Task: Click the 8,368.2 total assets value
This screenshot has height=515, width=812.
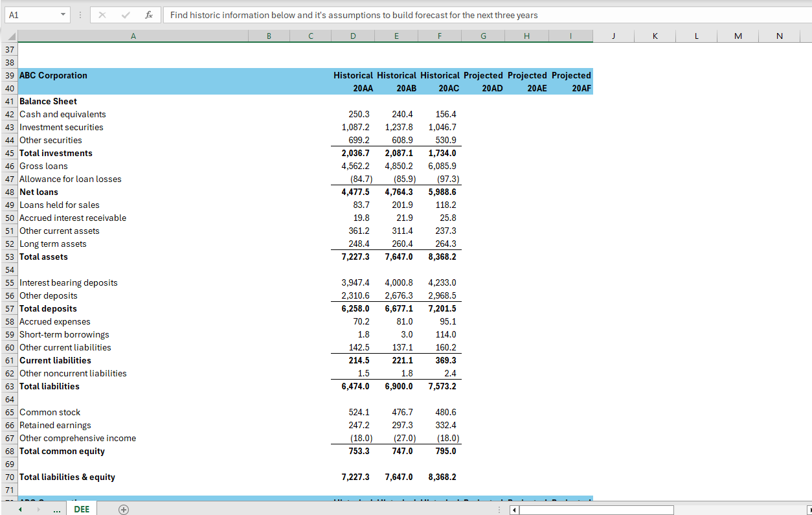Action: point(444,257)
